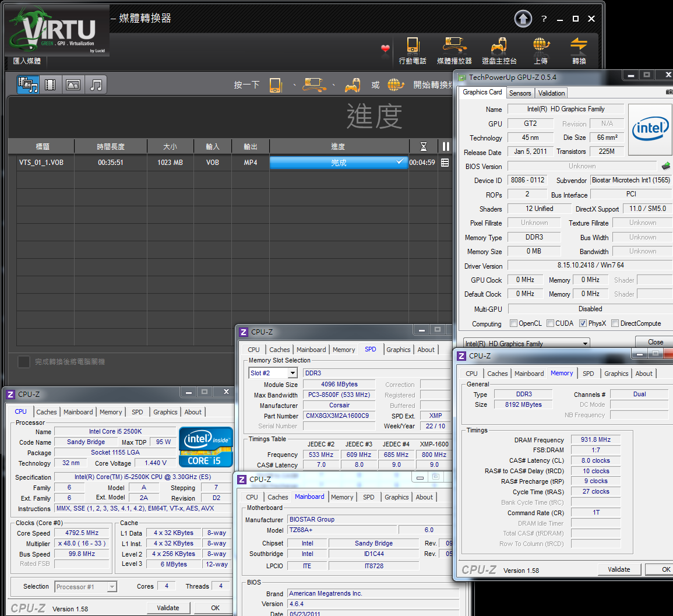Select the photo filter icon

click(73, 85)
